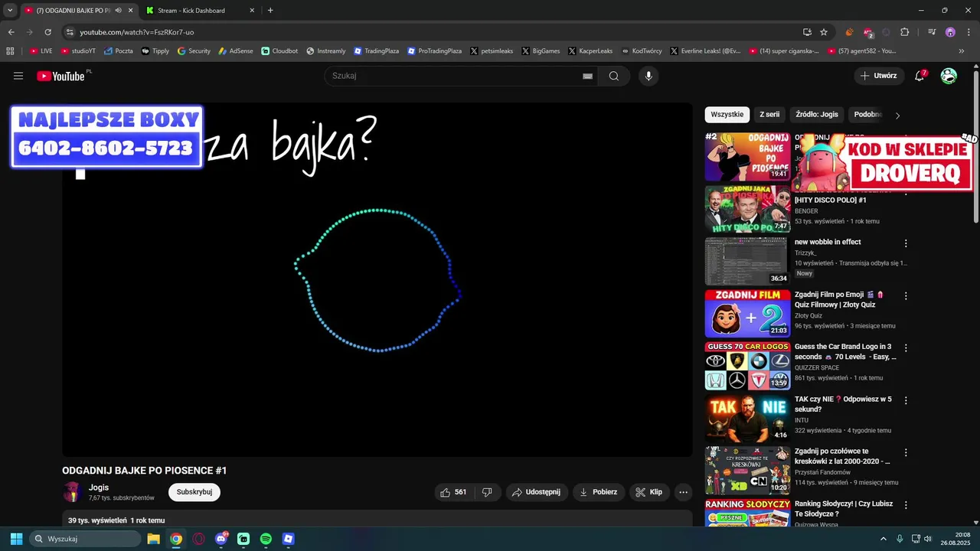Viewport: 980px width, 551px height.
Task: Bookmark this page with the star icon
Action: pos(824,32)
